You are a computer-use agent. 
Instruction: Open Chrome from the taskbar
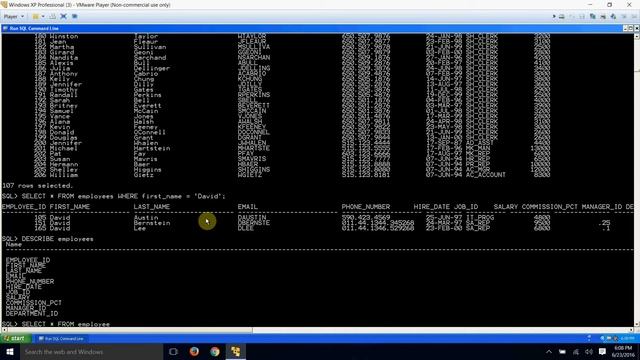(x=215, y=351)
